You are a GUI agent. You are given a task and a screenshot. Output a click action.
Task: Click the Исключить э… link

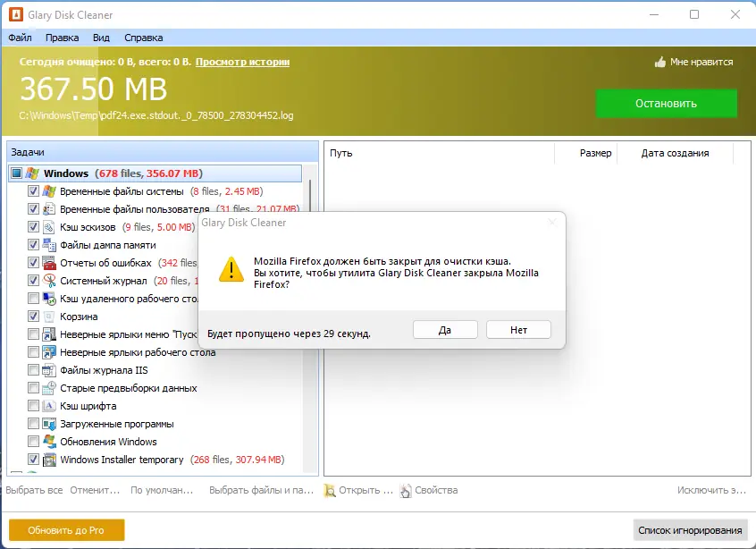[711, 490]
